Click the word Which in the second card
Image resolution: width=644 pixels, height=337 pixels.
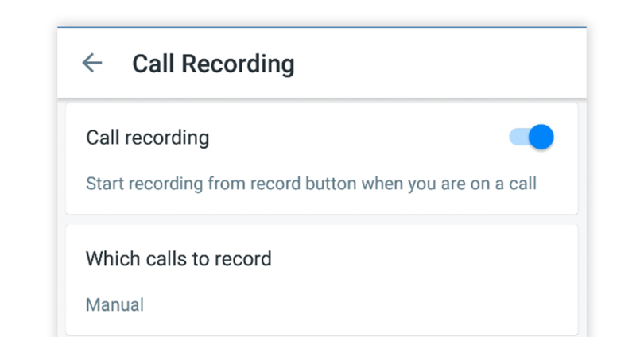(107, 258)
